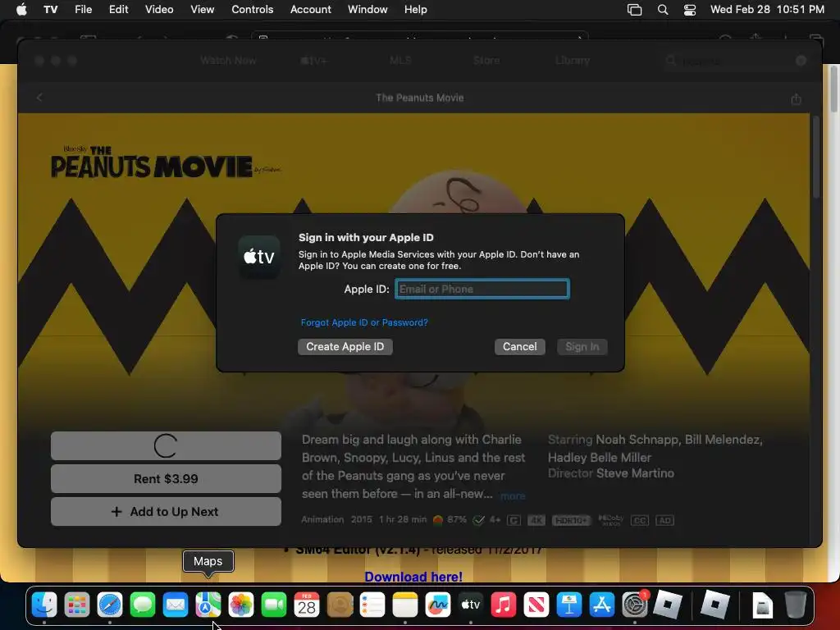Click director name Steve Martino
The image size is (840, 630).
635,473
